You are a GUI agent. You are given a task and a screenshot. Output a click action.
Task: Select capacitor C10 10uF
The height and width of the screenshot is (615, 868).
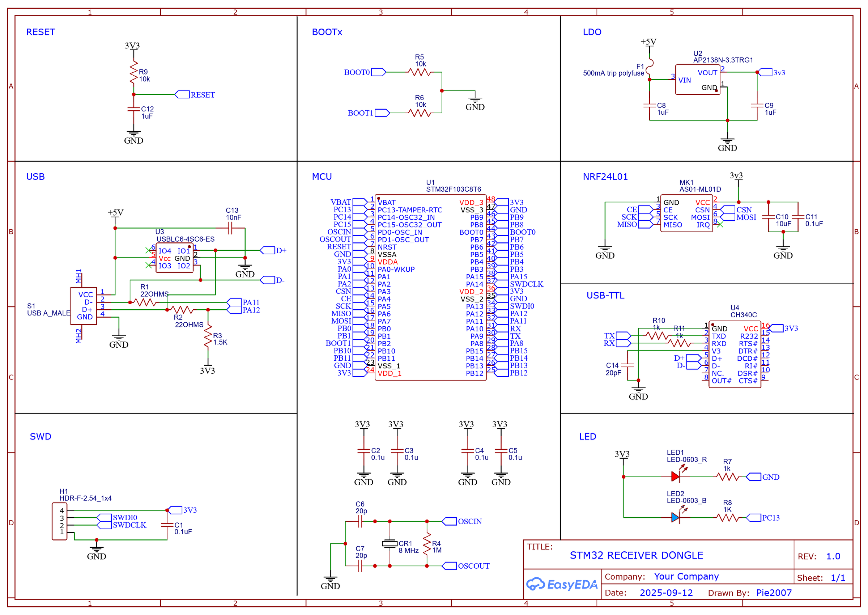[769, 217]
